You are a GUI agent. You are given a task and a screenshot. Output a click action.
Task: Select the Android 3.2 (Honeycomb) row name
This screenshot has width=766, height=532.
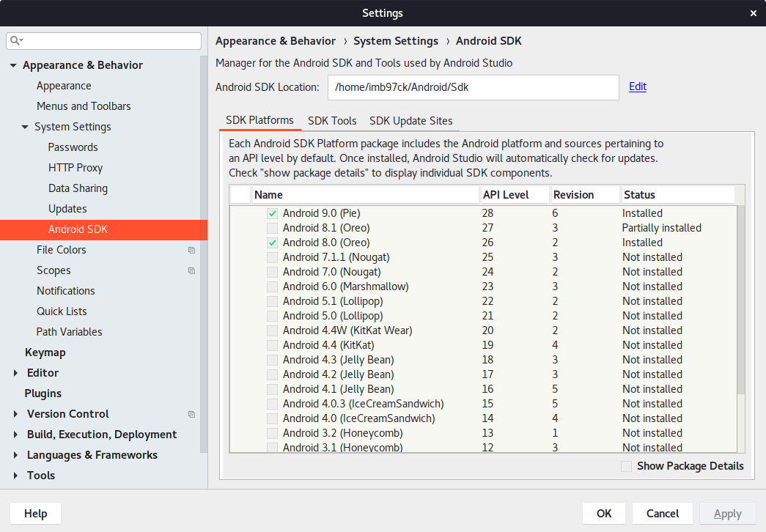pos(342,433)
